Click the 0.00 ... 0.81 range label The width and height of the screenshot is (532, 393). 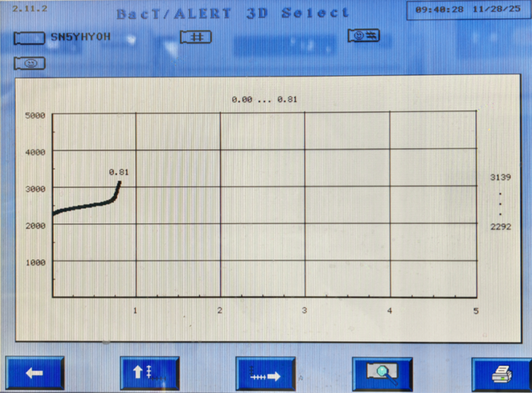point(265,99)
